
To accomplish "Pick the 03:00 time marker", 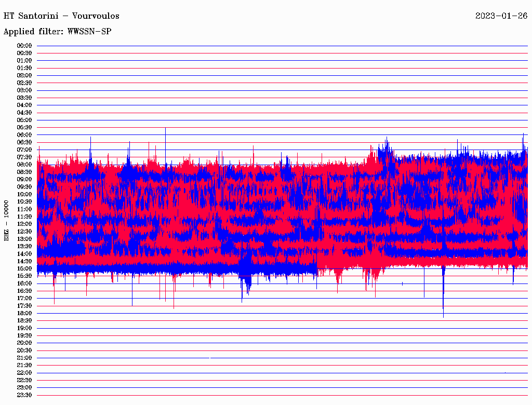I will pos(24,90).
